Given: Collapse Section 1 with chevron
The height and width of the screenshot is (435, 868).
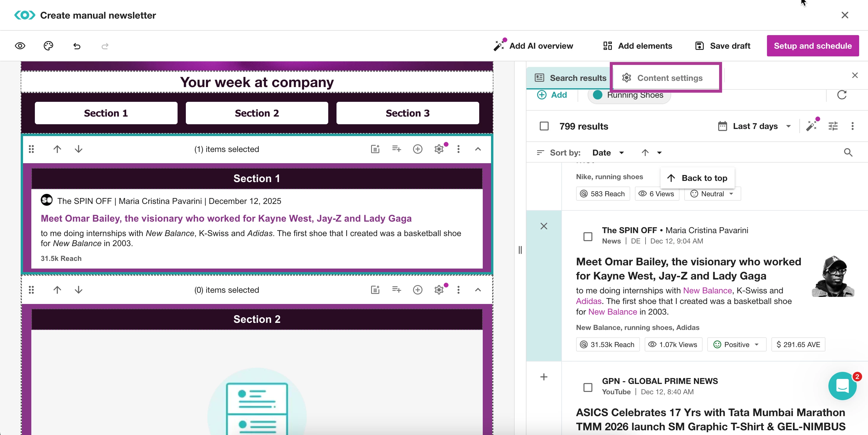Looking at the screenshot, I should pyautogui.click(x=478, y=149).
